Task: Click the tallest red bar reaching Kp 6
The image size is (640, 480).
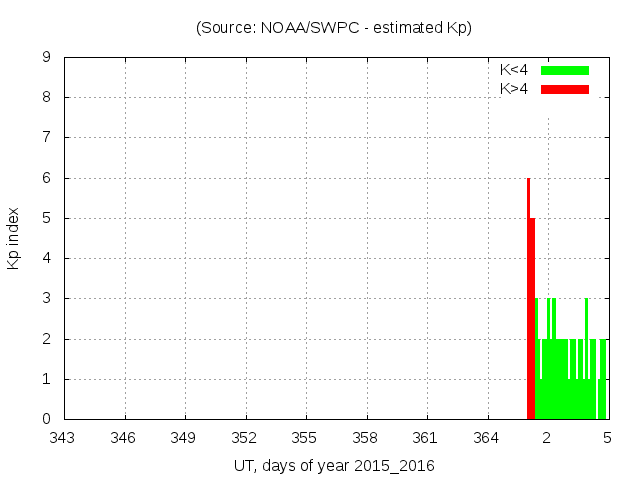Action: [528, 298]
